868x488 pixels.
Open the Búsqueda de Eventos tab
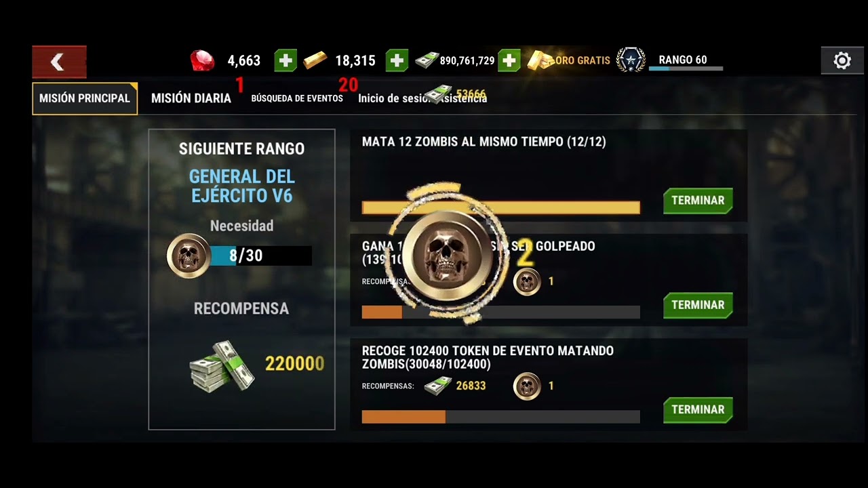pos(297,98)
